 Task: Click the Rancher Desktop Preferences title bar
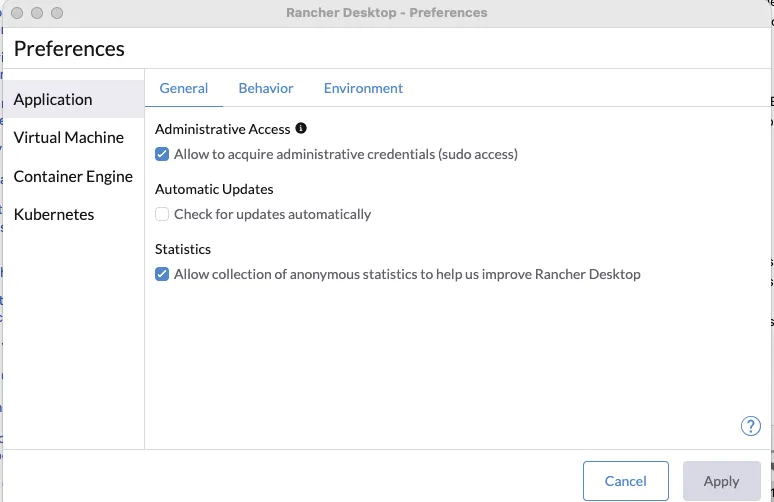click(386, 13)
